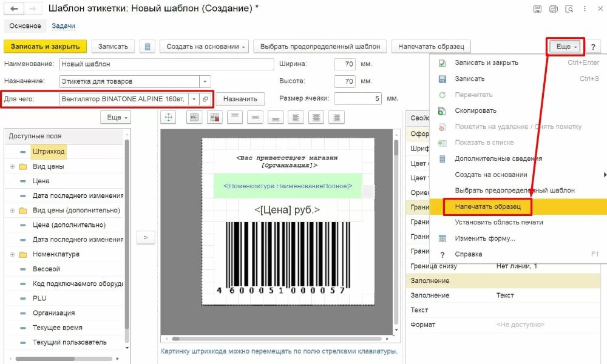Image resolution: width=607 pixels, height=364 pixels.
Task: Click the <[Цена] руб.> cell in label
Action: pos(287,210)
